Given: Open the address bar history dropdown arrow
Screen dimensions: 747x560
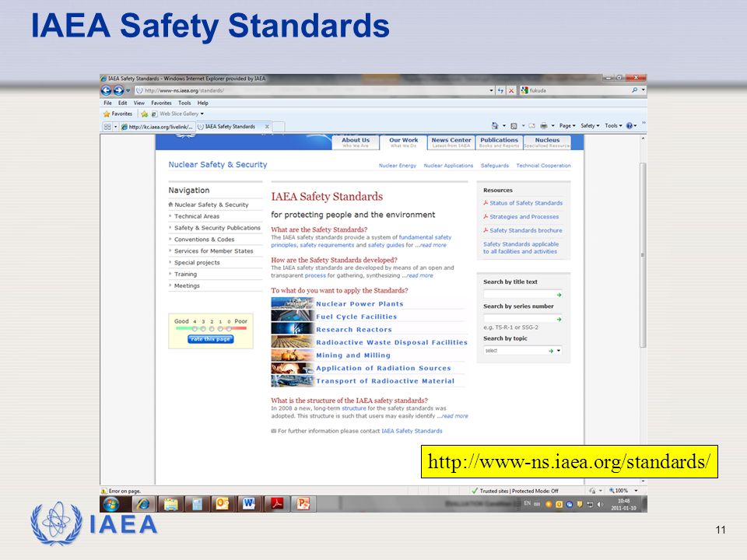Looking at the screenshot, I should (x=491, y=90).
